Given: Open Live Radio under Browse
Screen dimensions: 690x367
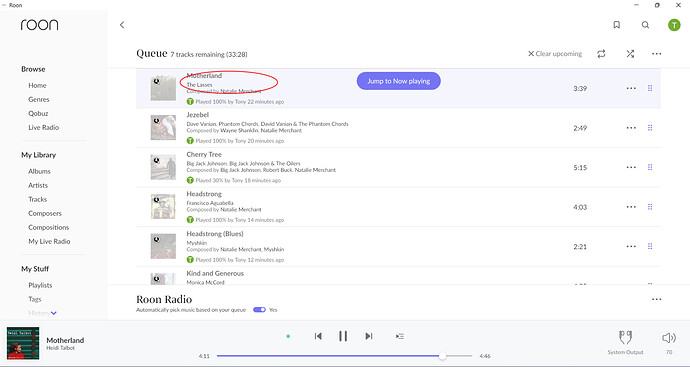Looking at the screenshot, I should (x=44, y=128).
